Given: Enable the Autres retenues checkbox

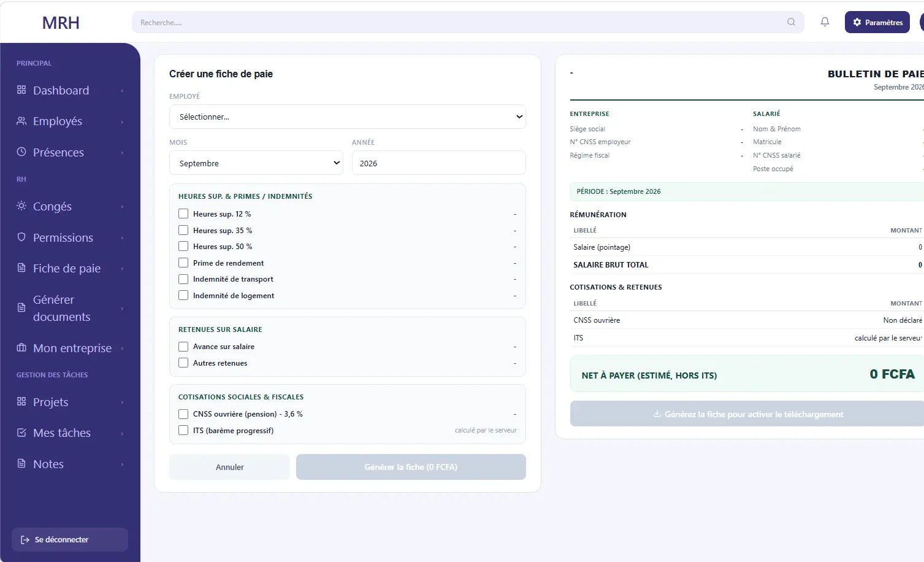Looking at the screenshot, I should (x=183, y=363).
